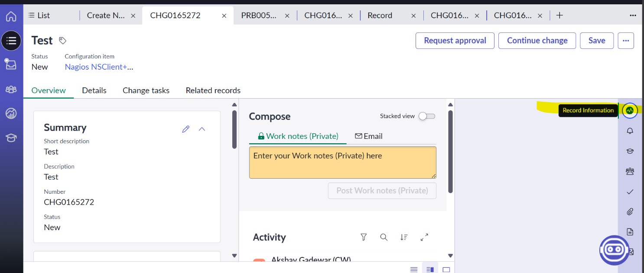This screenshot has width=644, height=273.
Task: Click the notifications bell icon in sidebar
Action: point(630,131)
